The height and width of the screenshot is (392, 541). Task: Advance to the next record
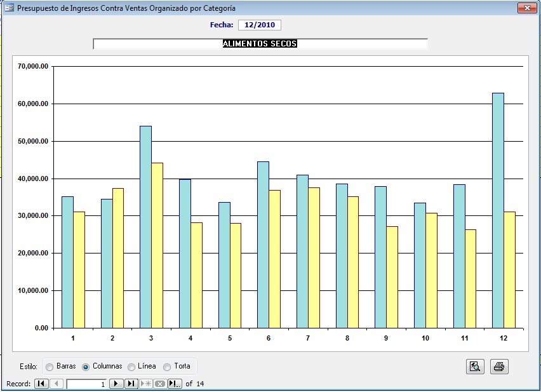(x=116, y=384)
